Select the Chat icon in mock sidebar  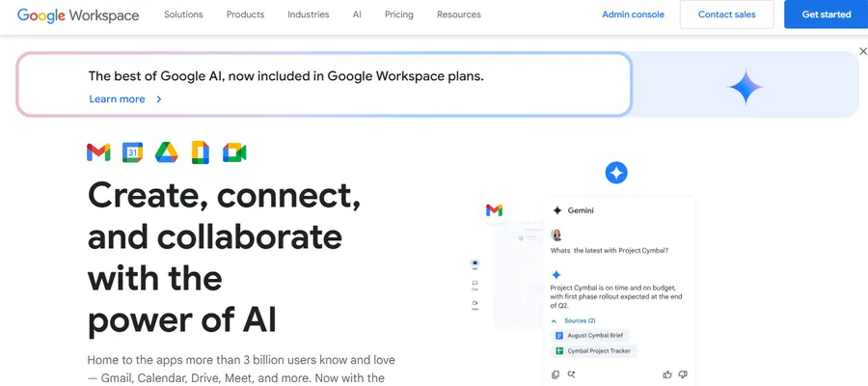point(475,285)
